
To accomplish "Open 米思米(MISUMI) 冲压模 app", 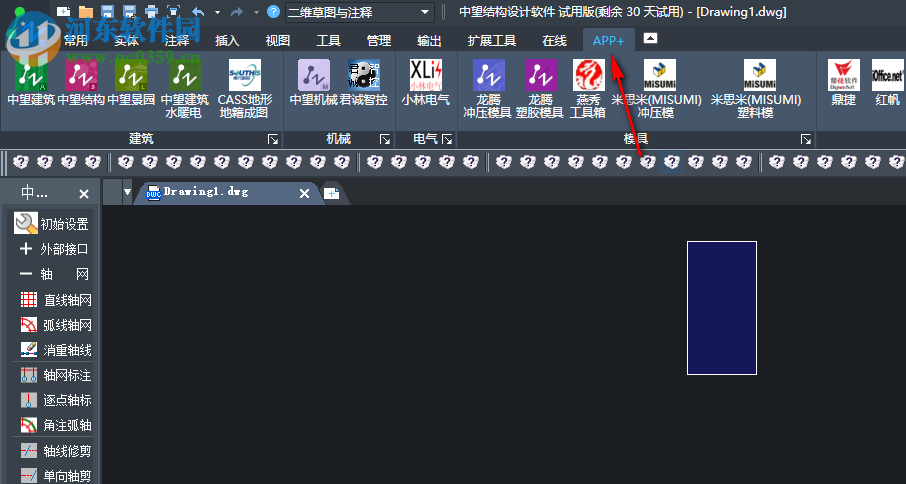I will click(657, 89).
